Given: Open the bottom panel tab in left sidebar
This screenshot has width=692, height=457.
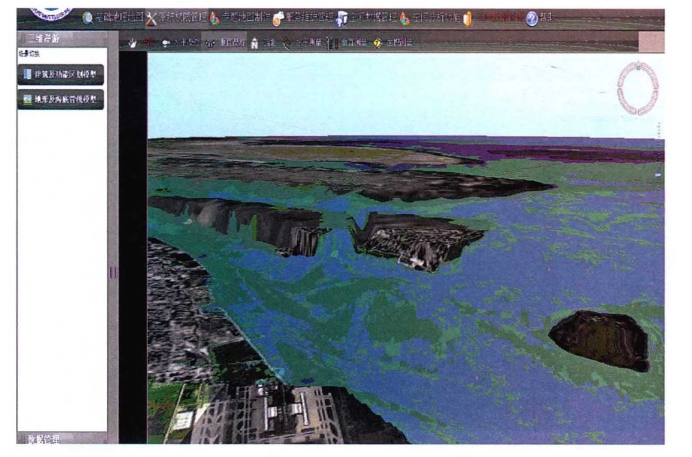Looking at the screenshot, I should point(62,438).
